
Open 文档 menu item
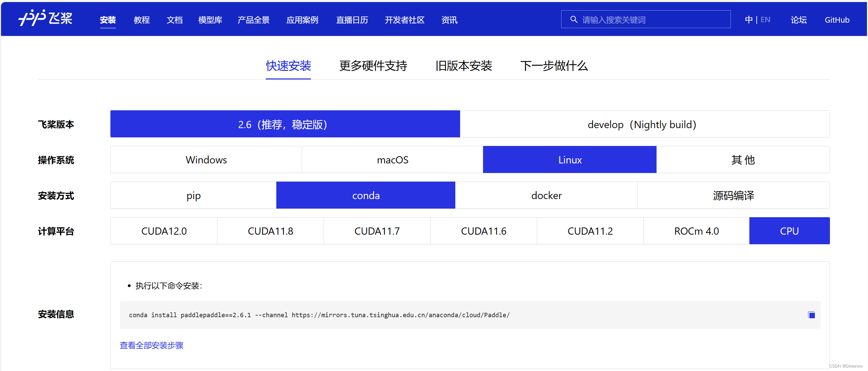point(174,20)
